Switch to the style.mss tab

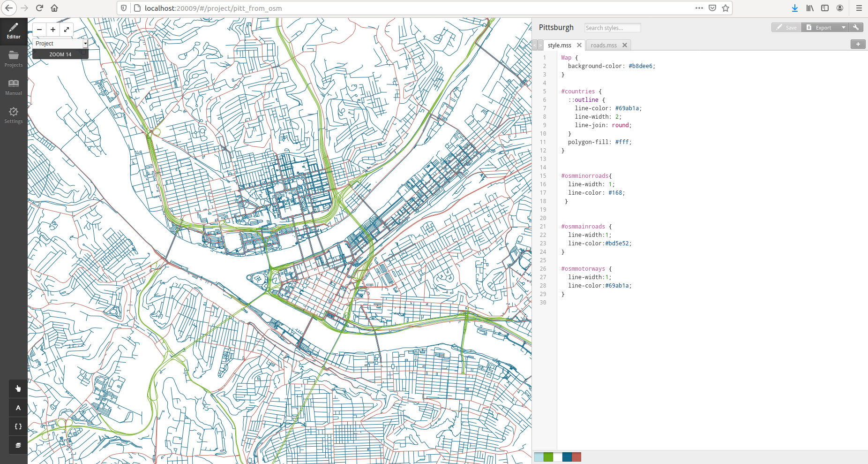tap(560, 45)
